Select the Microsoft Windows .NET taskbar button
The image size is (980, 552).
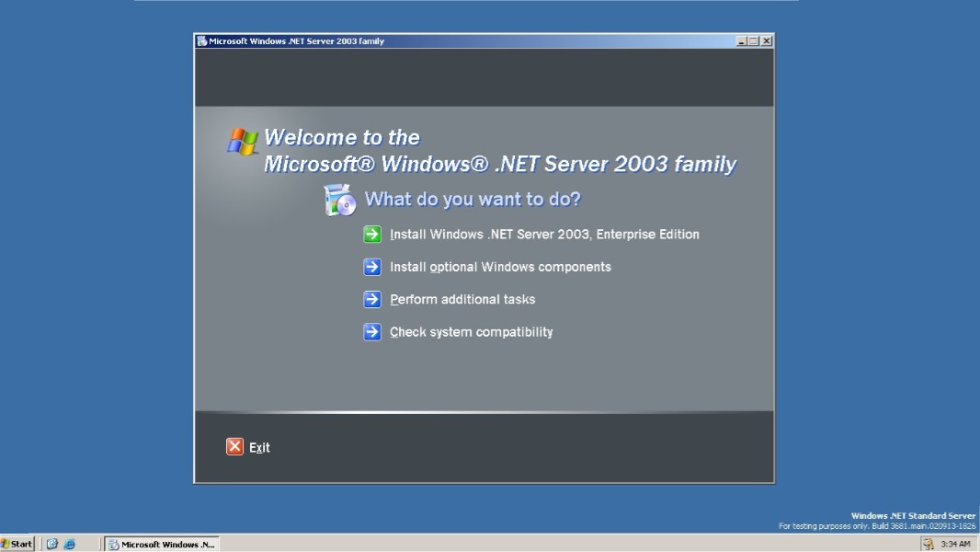click(x=161, y=544)
